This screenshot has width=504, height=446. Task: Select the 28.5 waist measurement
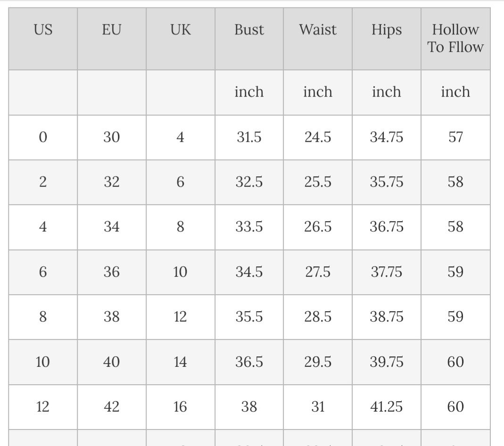coord(318,317)
